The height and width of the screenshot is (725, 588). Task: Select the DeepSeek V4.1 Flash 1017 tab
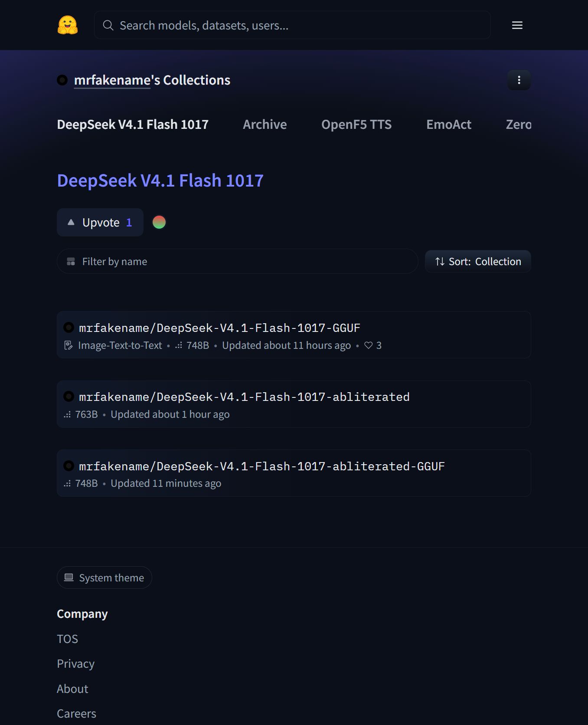pyautogui.click(x=133, y=125)
